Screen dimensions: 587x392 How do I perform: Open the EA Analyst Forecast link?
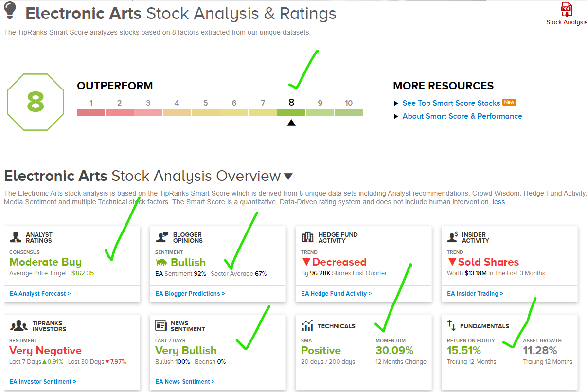coord(40,294)
